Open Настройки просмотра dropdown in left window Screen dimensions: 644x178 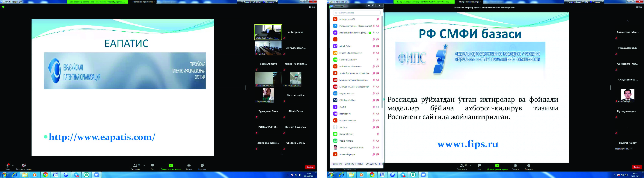coord(144,2)
